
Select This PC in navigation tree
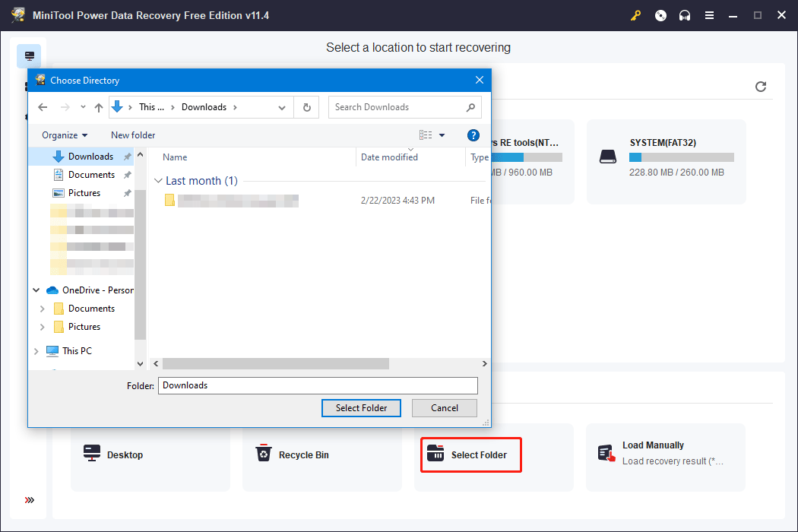pyautogui.click(x=78, y=351)
